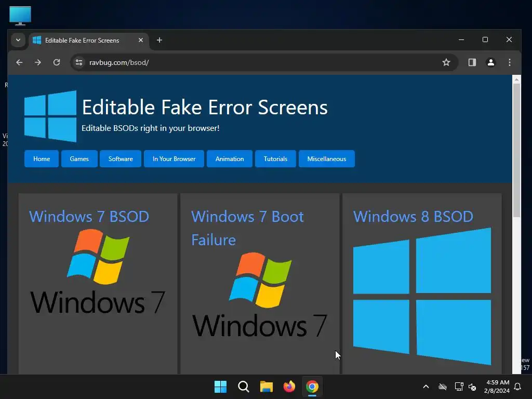Open taskbar Search
The image size is (532, 399).
(x=243, y=387)
